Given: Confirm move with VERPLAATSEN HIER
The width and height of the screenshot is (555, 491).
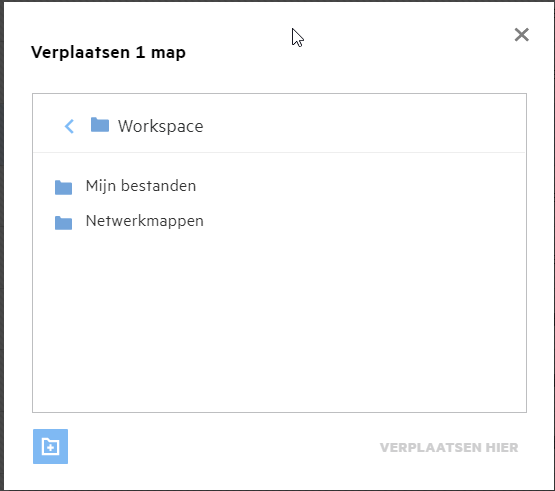Looking at the screenshot, I should click(449, 447).
